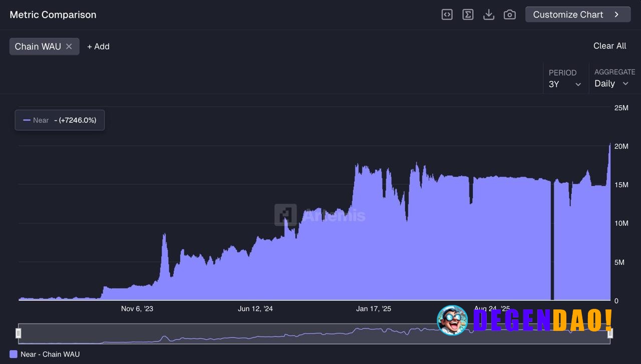Click the download chart icon
The width and height of the screenshot is (641, 364).
(x=489, y=15)
